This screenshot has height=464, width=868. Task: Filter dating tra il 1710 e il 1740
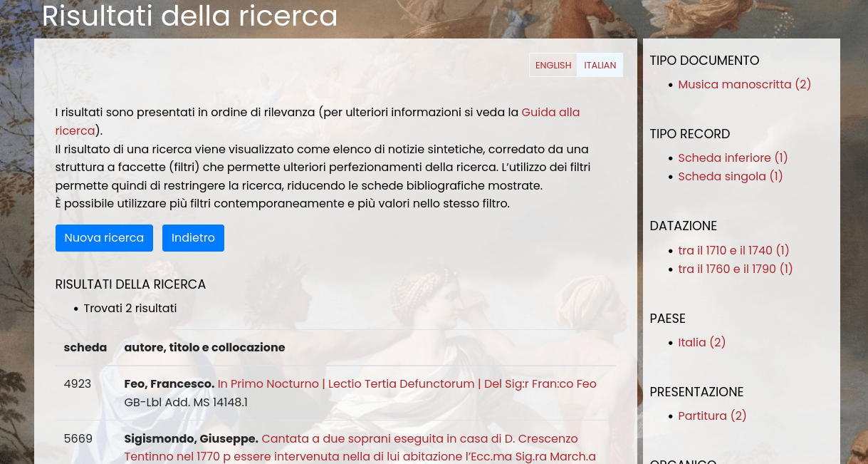click(x=733, y=250)
